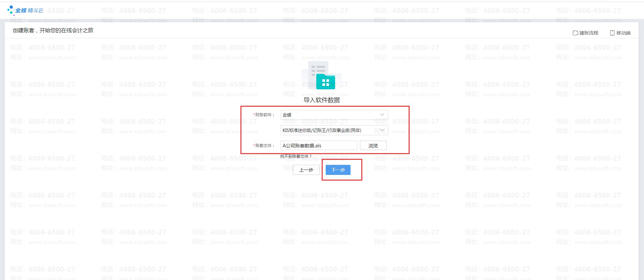644x280 pixels.
Task: Open the 建账流程 text link
Action: 589,33
